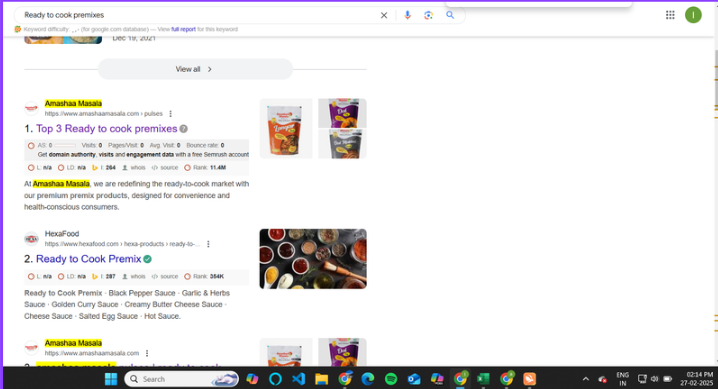Open the orange app icon at the end of the taskbar
Image resolution: width=718 pixels, height=389 pixels.
(529, 379)
